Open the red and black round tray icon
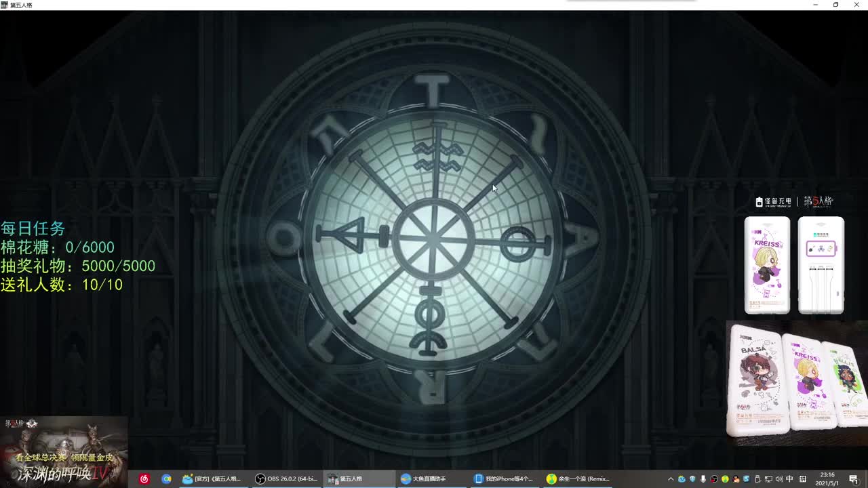This screenshot has height=488, width=868. coord(714,479)
